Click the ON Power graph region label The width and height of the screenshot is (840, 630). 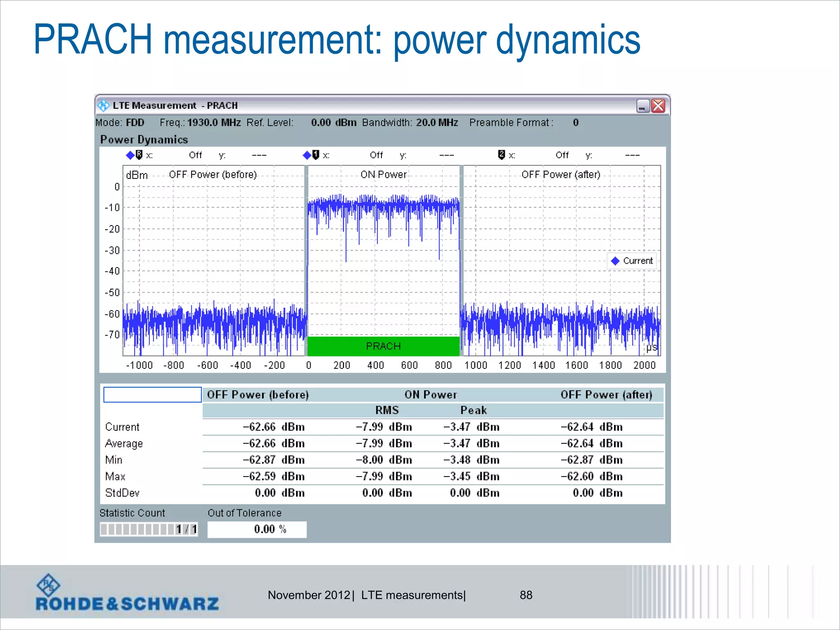point(383,174)
